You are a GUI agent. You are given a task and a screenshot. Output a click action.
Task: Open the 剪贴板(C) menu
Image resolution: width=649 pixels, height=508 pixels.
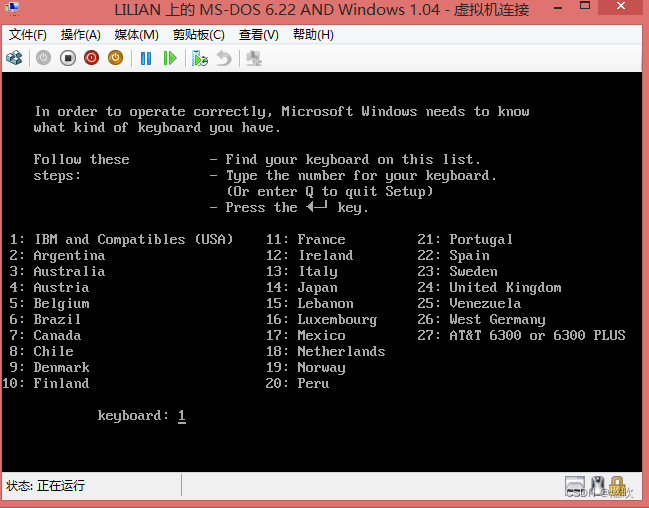coord(199,35)
